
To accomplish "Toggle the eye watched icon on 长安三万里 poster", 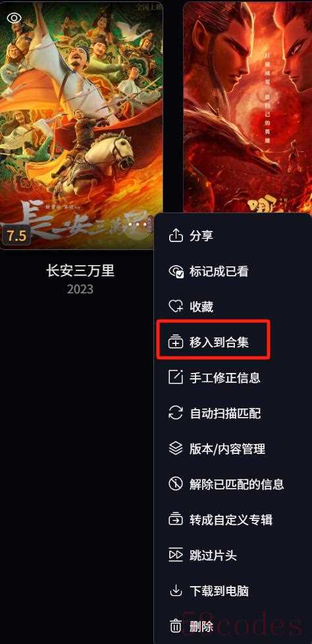I will point(14,18).
